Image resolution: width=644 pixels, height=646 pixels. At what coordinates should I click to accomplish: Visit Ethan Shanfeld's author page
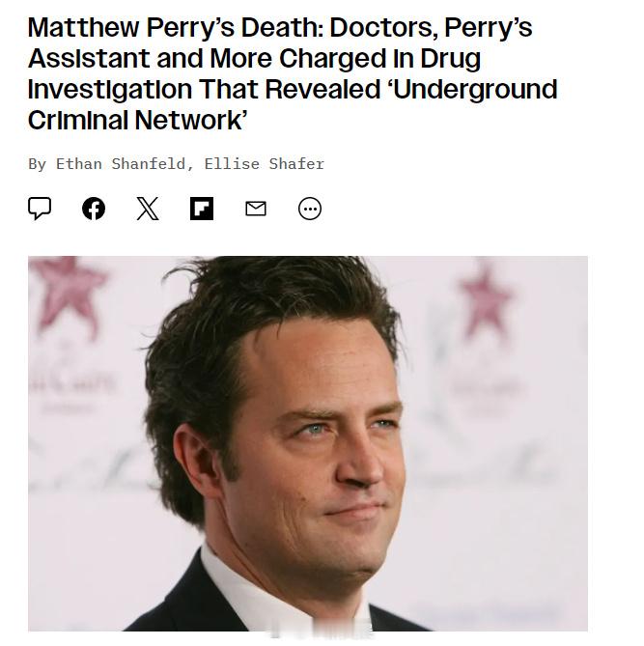(x=121, y=164)
